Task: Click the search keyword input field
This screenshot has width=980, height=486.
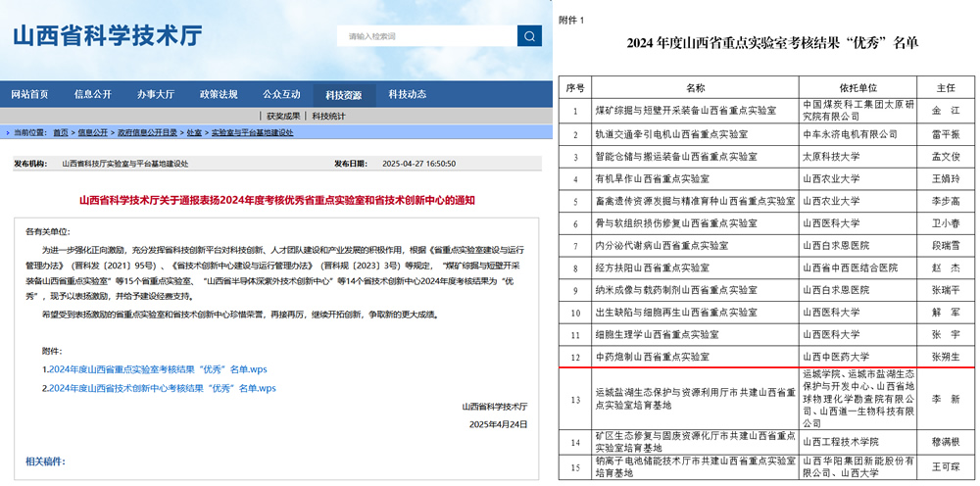Action: [x=426, y=36]
